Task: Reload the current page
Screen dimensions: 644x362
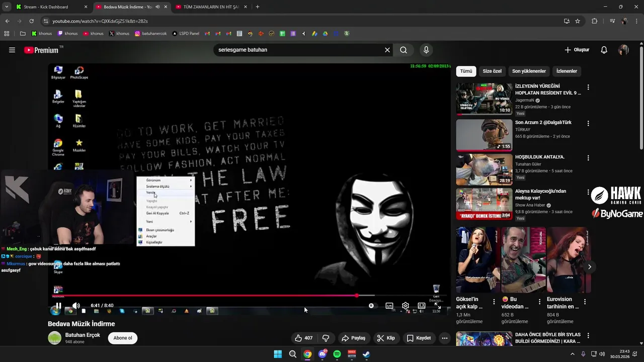Action: click(31, 21)
